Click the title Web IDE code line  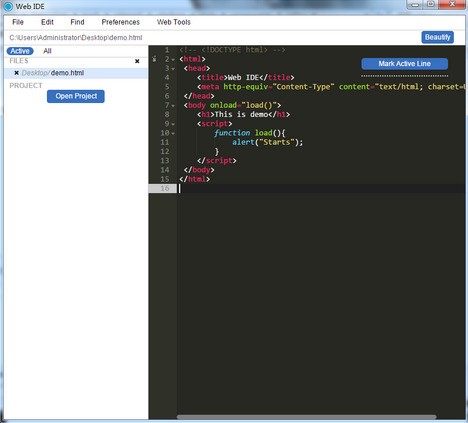pos(246,78)
